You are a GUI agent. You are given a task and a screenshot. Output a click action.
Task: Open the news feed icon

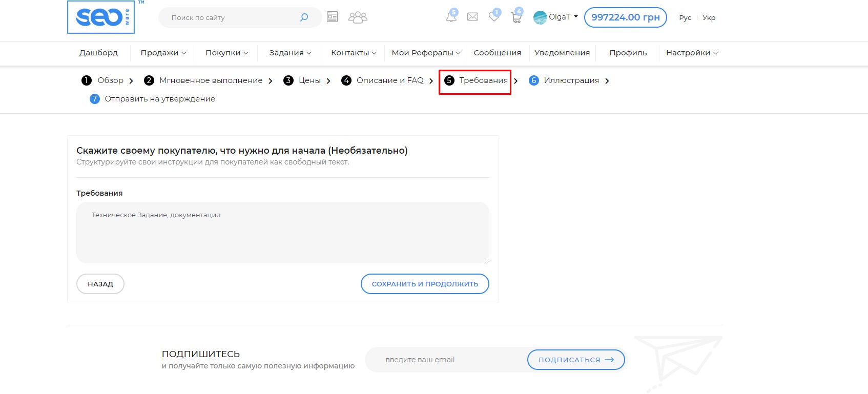point(332,17)
